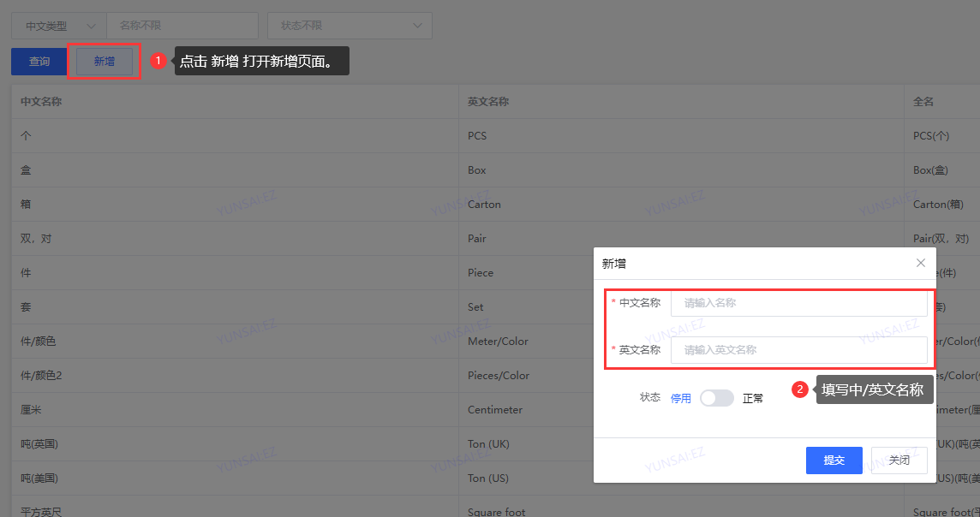Click the red step 1 badge
This screenshot has height=517, width=980.
click(158, 61)
